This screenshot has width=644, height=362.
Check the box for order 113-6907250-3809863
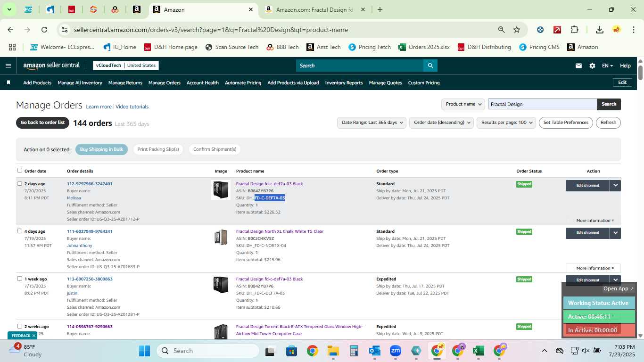pyautogui.click(x=20, y=279)
